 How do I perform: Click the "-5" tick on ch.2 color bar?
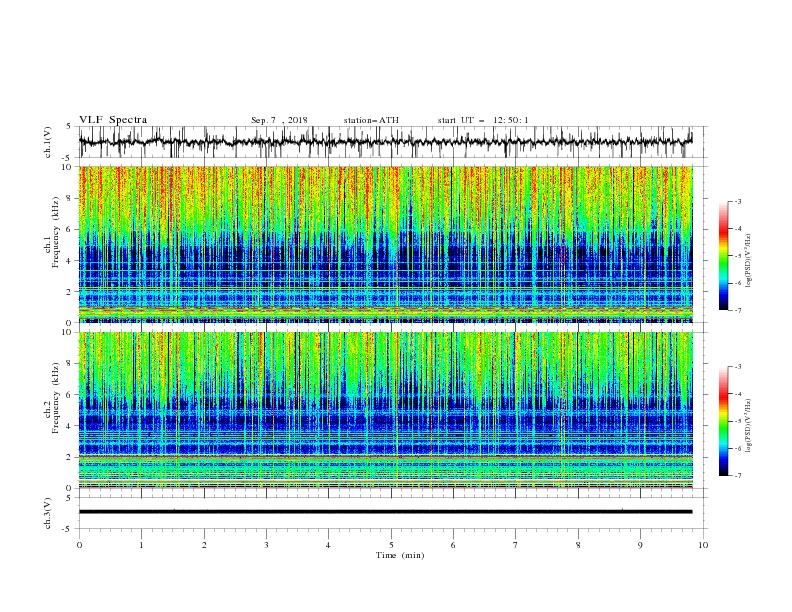738,421
